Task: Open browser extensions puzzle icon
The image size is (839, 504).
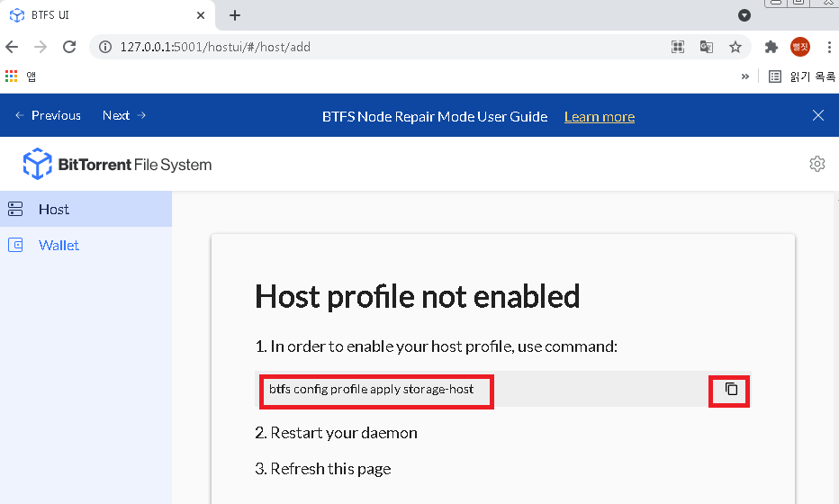Action: pos(771,47)
